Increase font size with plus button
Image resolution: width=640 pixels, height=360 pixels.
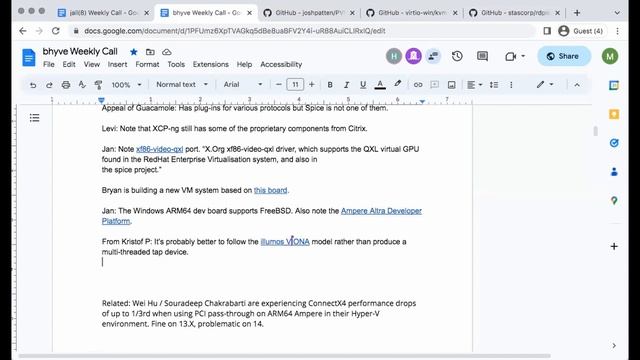coord(312,84)
